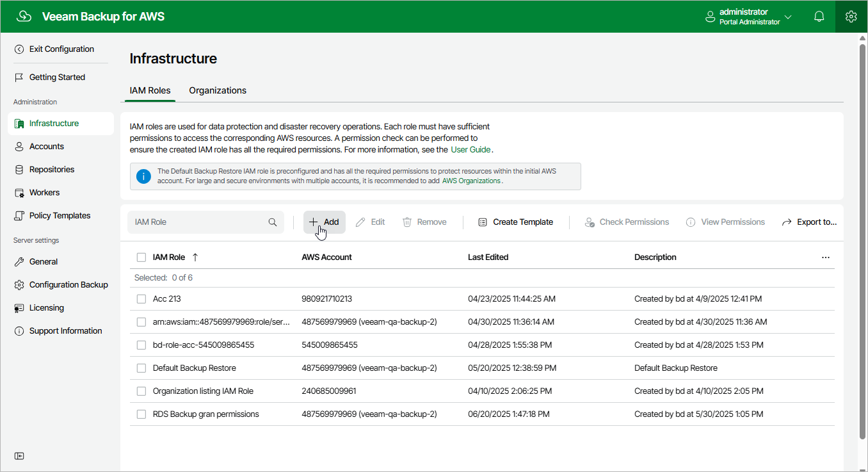This screenshot has height=472, width=868.
Task: Sort by the AWS Account column header
Action: [327, 257]
